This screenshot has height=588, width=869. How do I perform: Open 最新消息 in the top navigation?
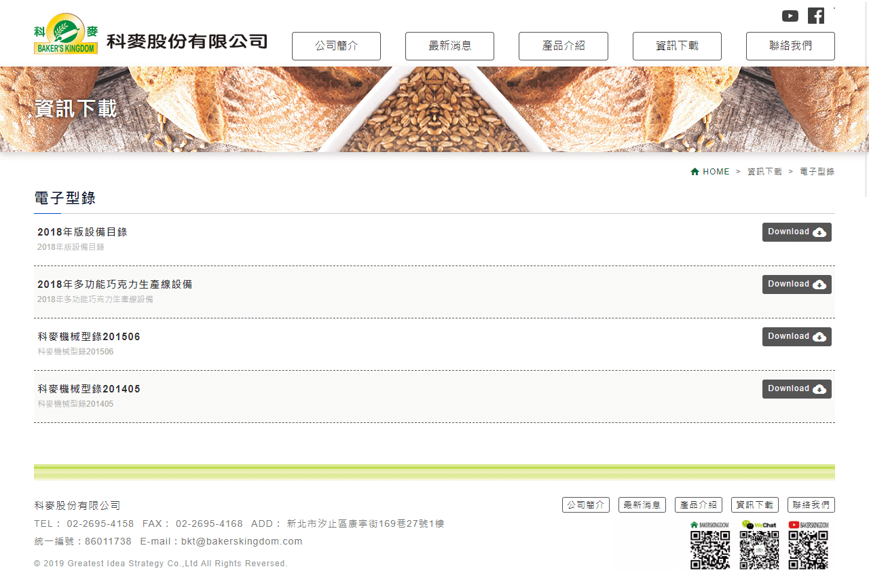(x=449, y=46)
